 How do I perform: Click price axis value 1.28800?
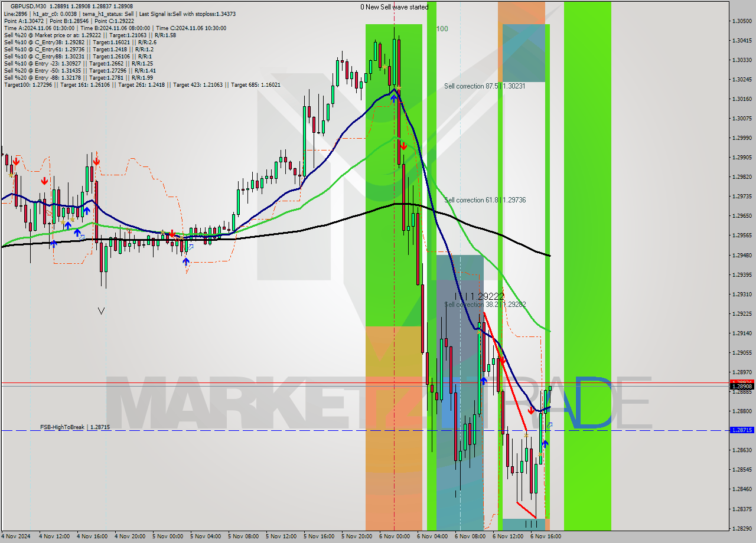coord(742,411)
